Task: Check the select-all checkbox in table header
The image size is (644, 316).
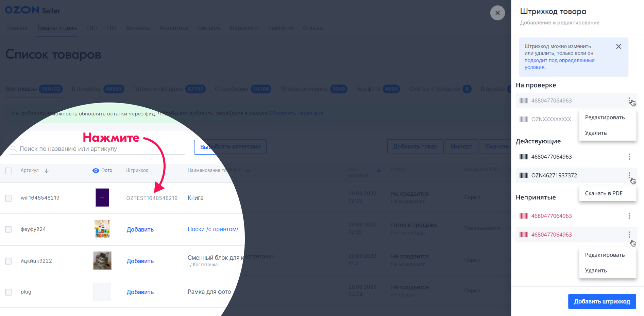Action: (9, 171)
